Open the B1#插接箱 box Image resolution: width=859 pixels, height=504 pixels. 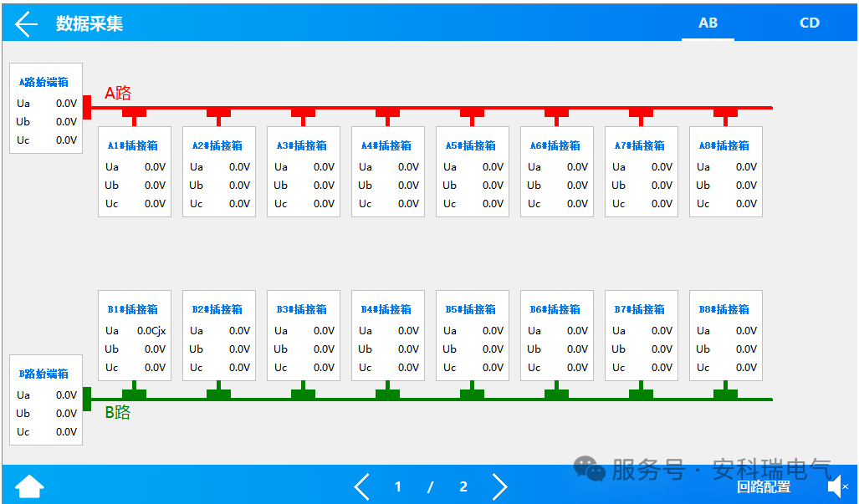pos(135,335)
